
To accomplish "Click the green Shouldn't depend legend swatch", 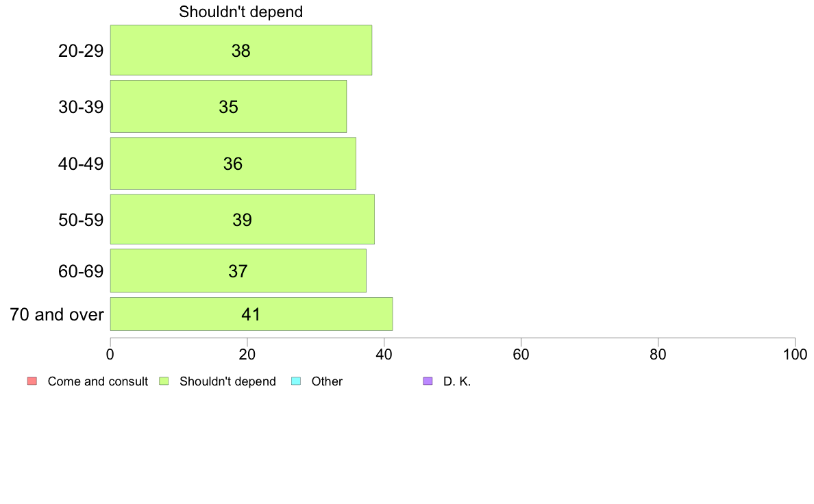I will coord(164,381).
